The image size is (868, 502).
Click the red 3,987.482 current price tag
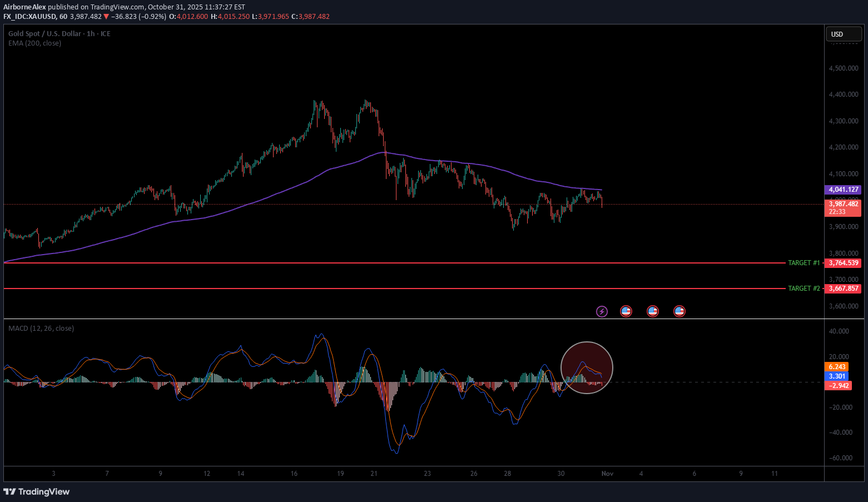click(844, 204)
